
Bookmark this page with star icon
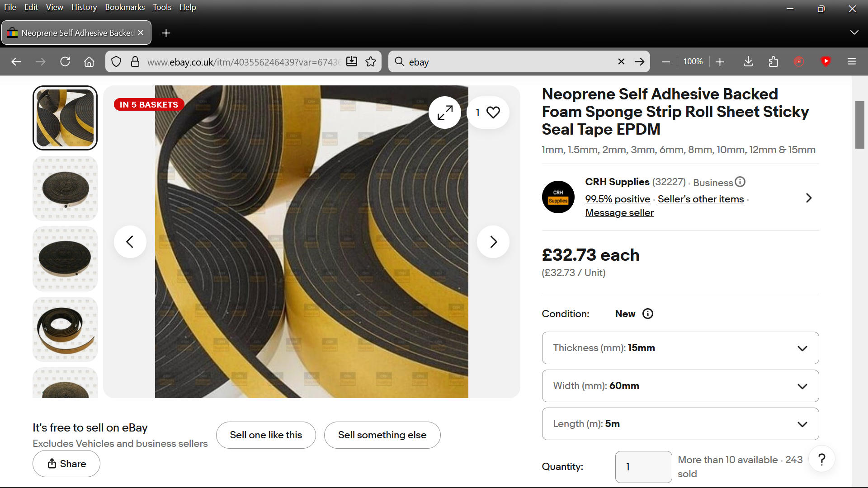(x=371, y=62)
